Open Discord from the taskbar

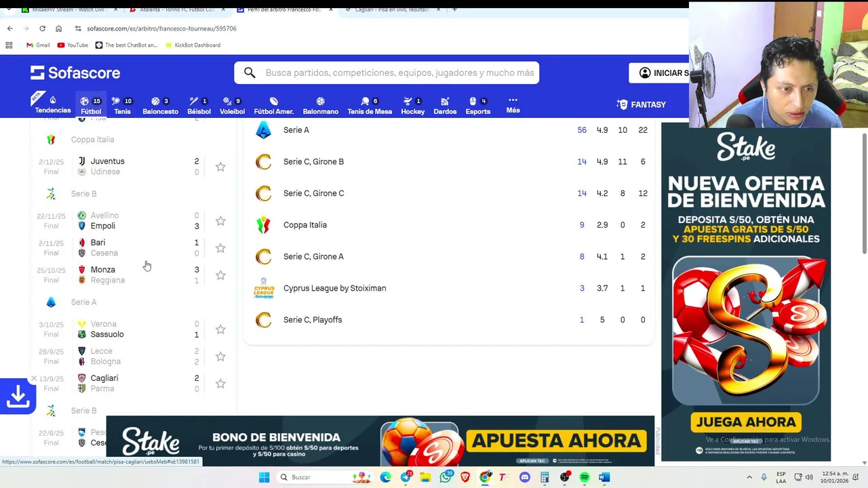coord(524,477)
